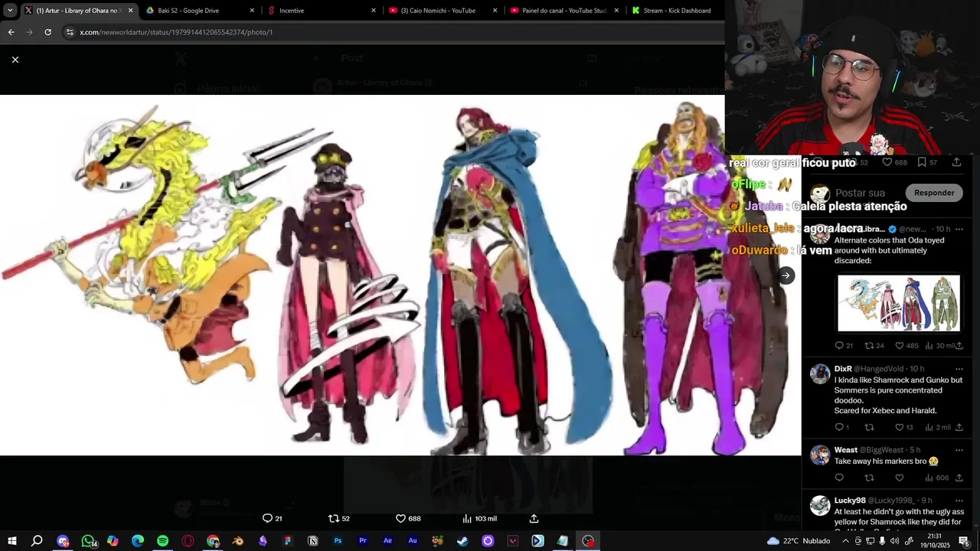The width and height of the screenshot is (980, 551).
Task: Reply to DixR's comment
Action: [841, 427]
